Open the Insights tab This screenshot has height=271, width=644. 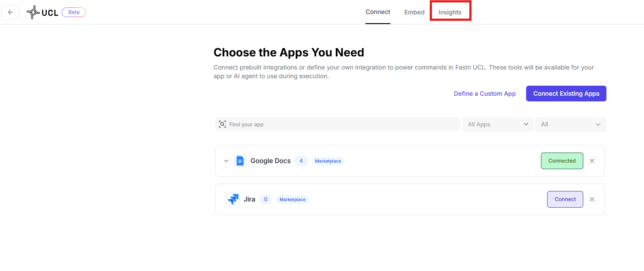click(x=450, y=12)
